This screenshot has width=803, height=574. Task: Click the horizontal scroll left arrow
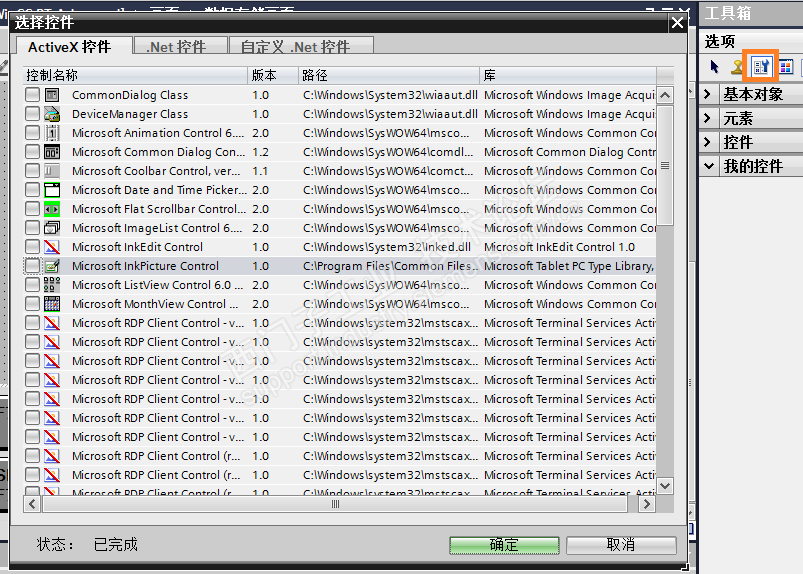coord(32,504)
